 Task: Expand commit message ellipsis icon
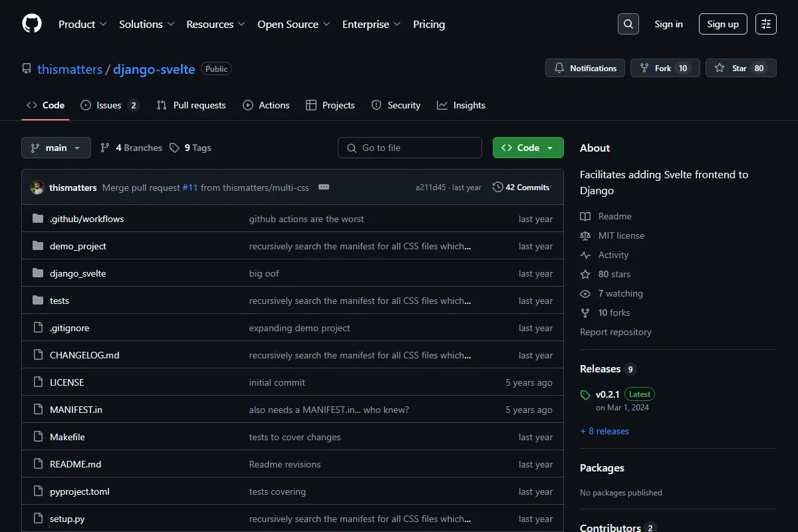coord(324,188)
